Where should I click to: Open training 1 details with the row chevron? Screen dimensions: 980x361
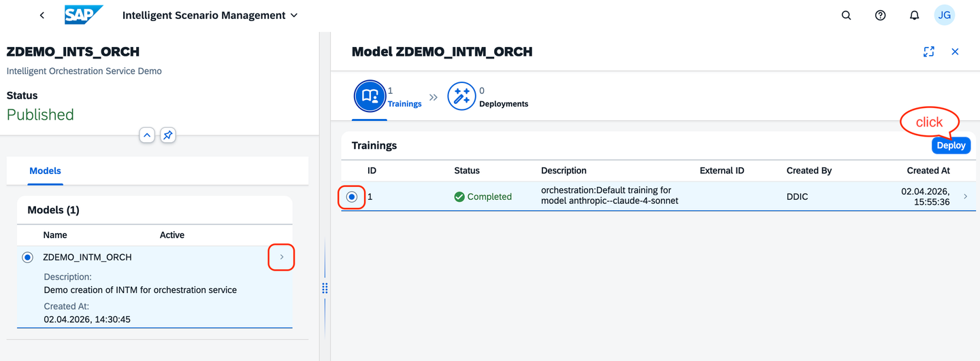pyautogui.click(x=965, y=196)
